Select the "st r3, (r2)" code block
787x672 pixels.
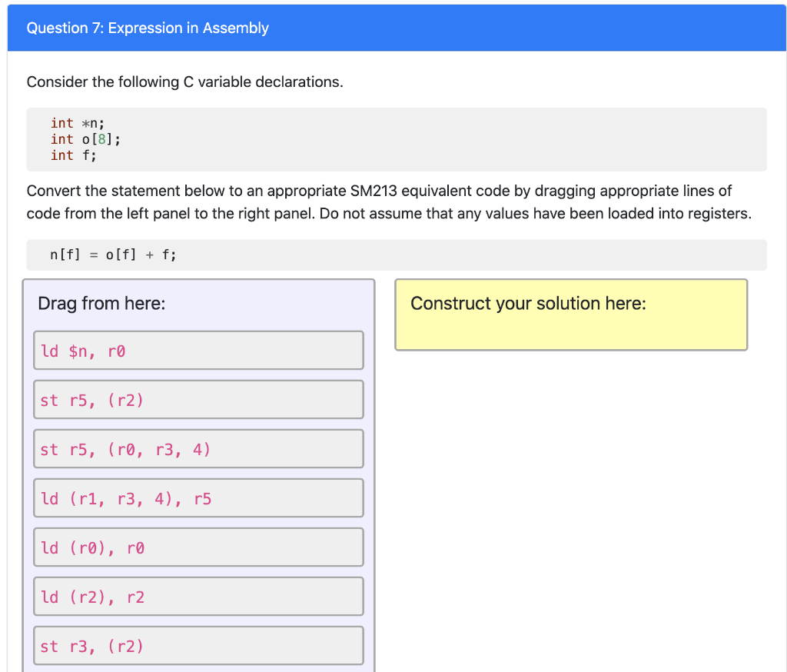[198, 645]
